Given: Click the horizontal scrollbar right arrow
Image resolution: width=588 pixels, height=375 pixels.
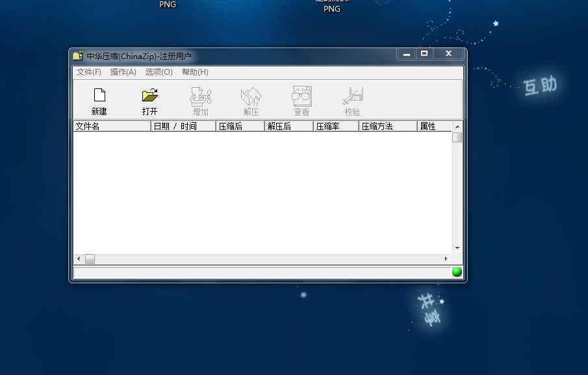Looking at the screenshot, I should pyautogui.click(x=446, y=259).
